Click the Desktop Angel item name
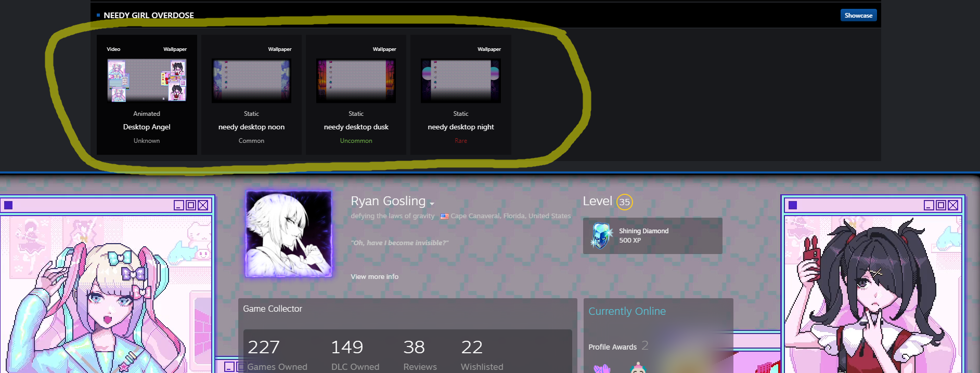 (147, 127)
